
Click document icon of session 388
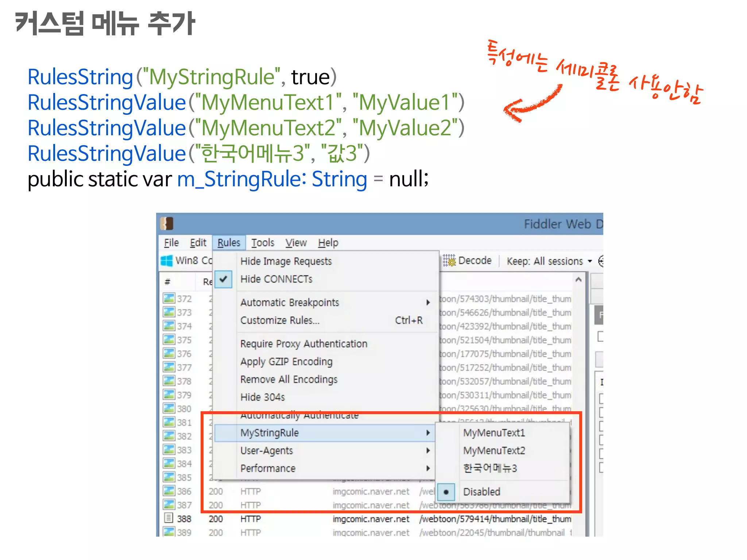click(169, 518)
